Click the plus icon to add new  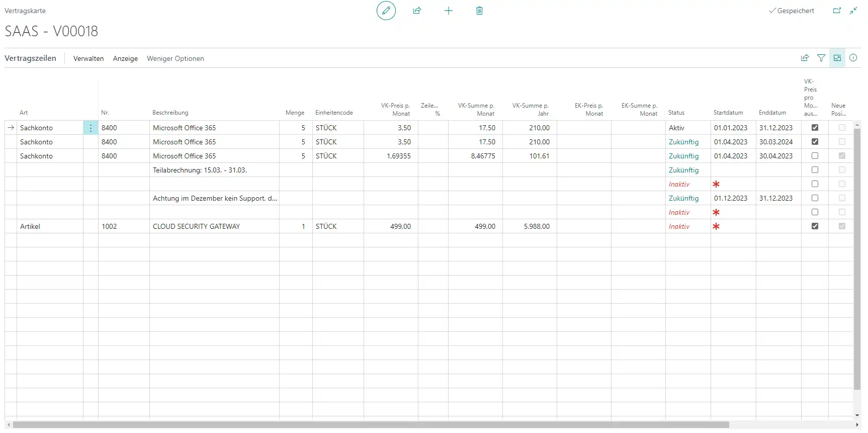click(x=448, y=11)
